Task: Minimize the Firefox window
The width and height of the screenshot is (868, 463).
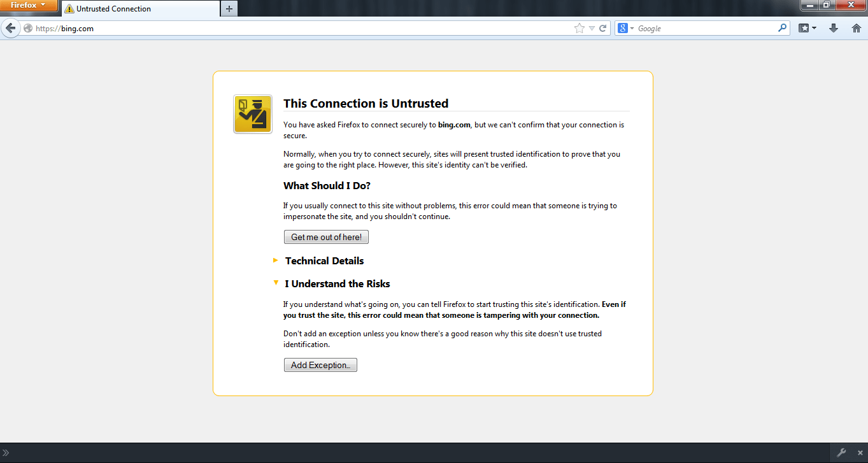Action: [x=810, y=4]
